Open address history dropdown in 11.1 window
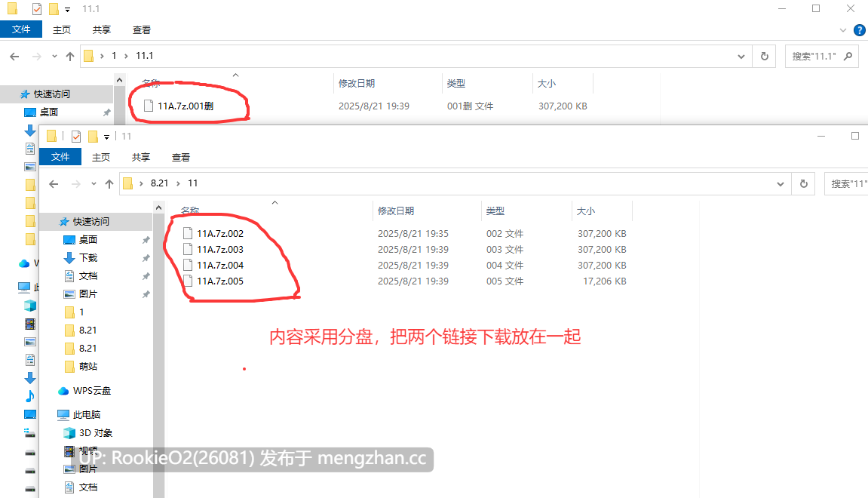 (x=741, y=56)
